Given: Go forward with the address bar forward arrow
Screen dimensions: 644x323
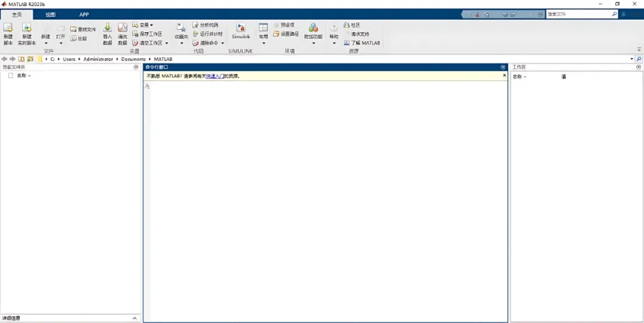Looking at the screenshot, I should pos(13,59).
